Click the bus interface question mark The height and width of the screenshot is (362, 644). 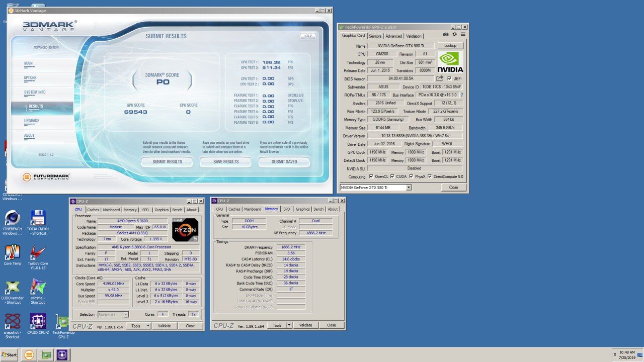point(462,95)
